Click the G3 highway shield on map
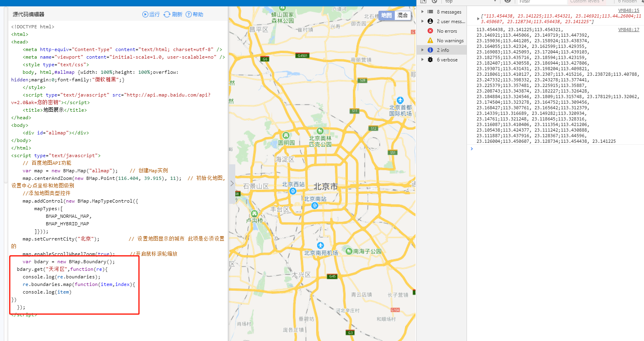 350,333
